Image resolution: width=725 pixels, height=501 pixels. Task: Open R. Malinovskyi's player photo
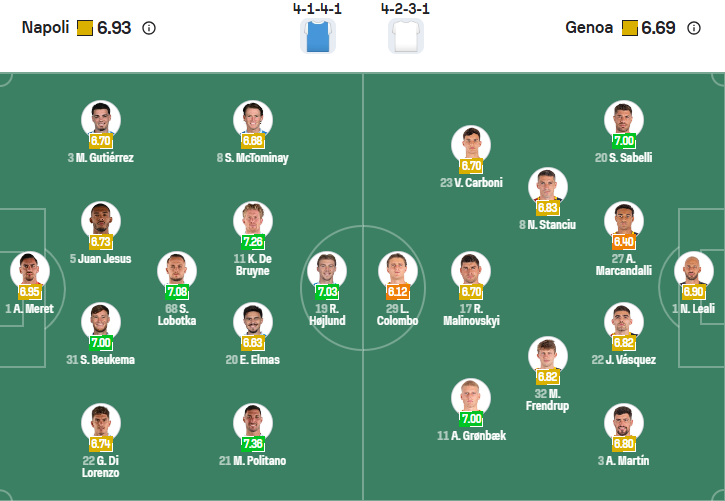click(471, 270)
